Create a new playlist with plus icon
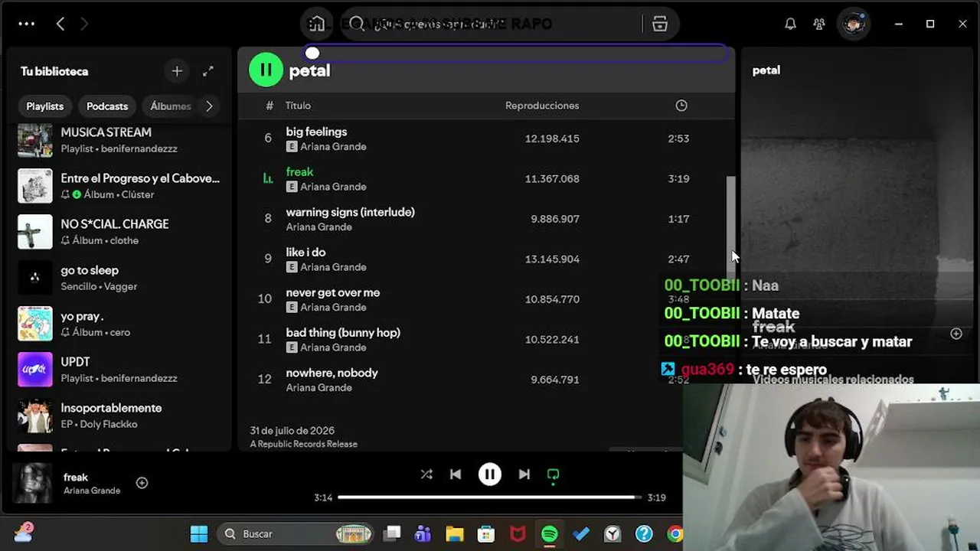This screenshot has width=980, height=551. (x=177, y=71)
